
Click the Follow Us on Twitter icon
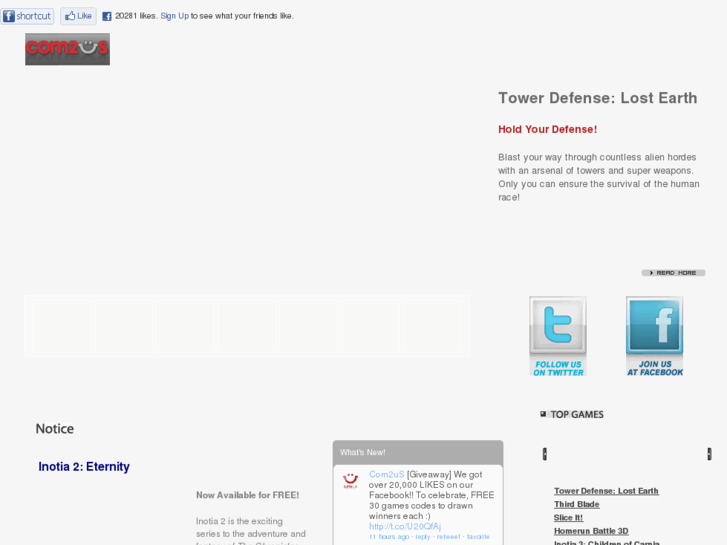tap(558, 336)
